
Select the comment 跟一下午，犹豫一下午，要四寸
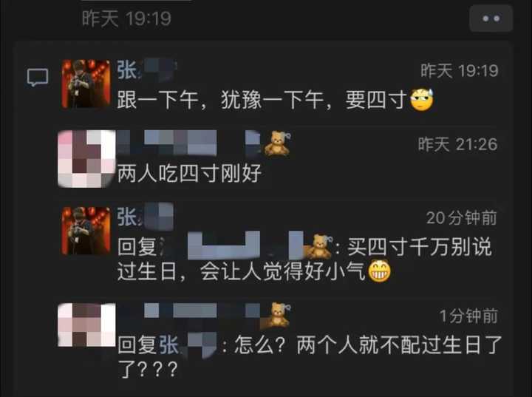click(262, 101)
